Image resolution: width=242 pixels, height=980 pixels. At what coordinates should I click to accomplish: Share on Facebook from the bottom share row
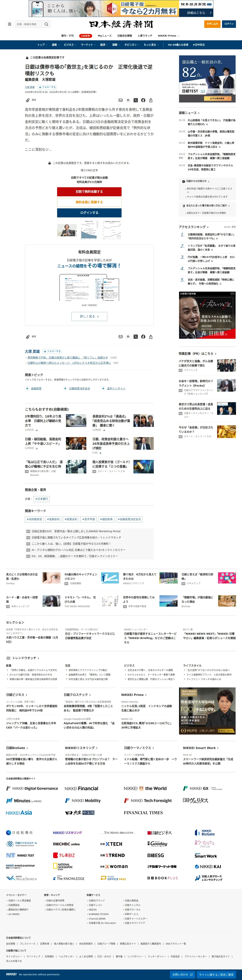click(143, 337)
